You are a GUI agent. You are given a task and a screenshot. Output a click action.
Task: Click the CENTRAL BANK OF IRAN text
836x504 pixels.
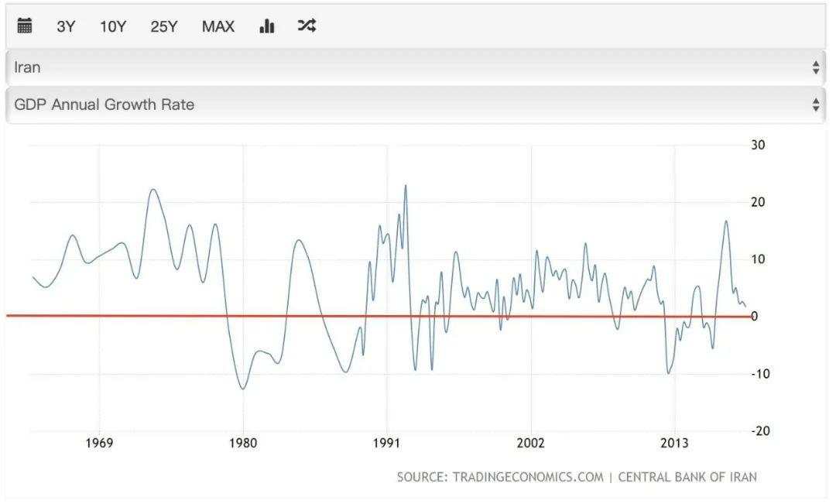[687, 477]
